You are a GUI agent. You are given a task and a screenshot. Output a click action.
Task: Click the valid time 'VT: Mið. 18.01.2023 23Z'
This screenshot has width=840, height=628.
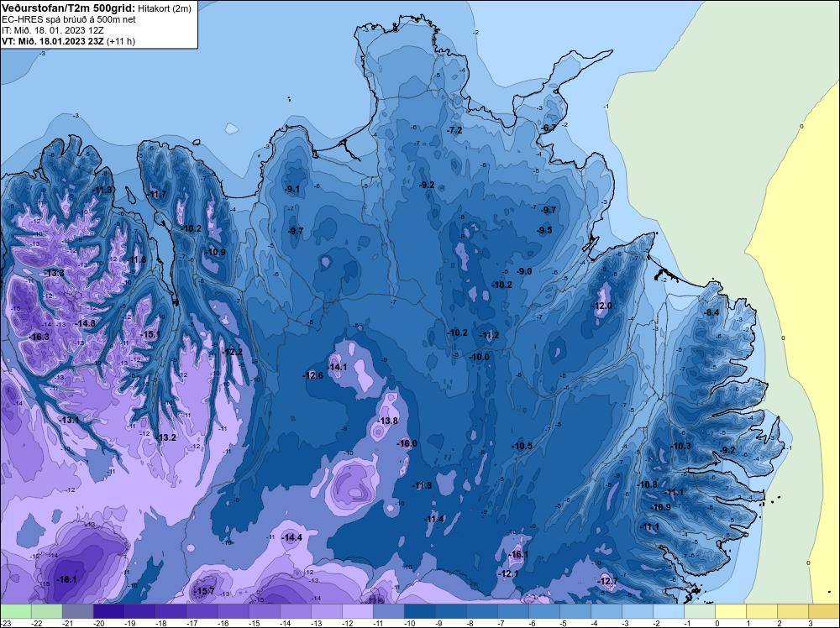coord(53,41)
